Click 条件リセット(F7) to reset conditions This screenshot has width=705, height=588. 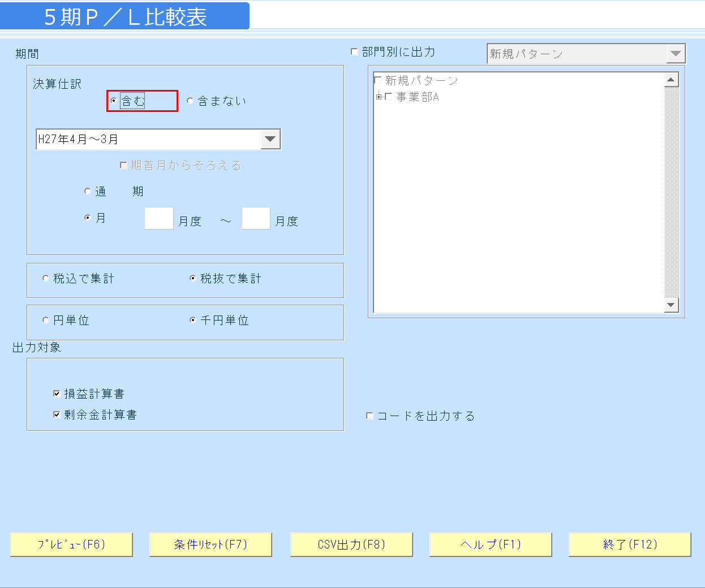point(210,544)
